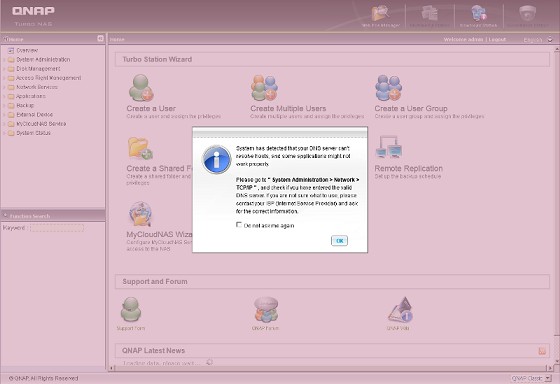Open the QNAP Classic theme dropdown
This screenshot has width=560, height=384.
[x=548, y=378]
